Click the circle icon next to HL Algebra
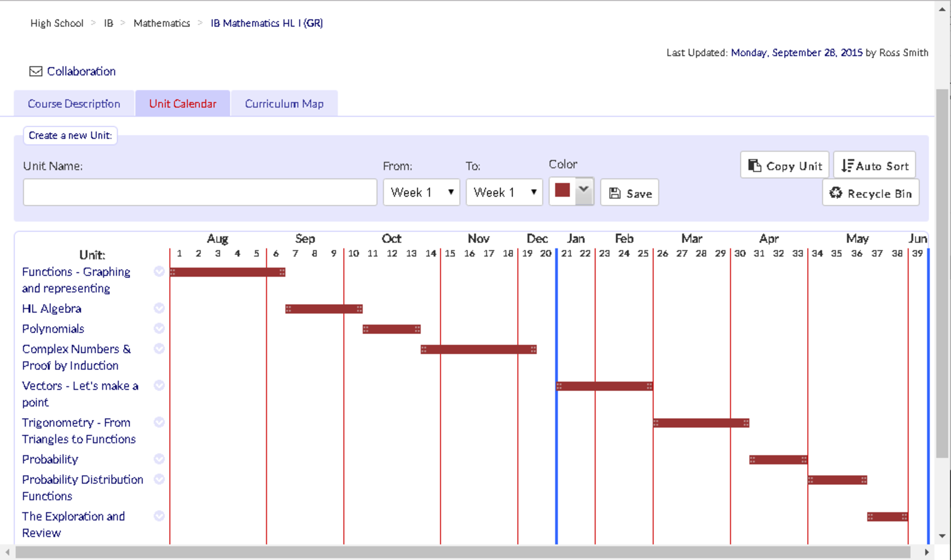 tap(159, 308)
